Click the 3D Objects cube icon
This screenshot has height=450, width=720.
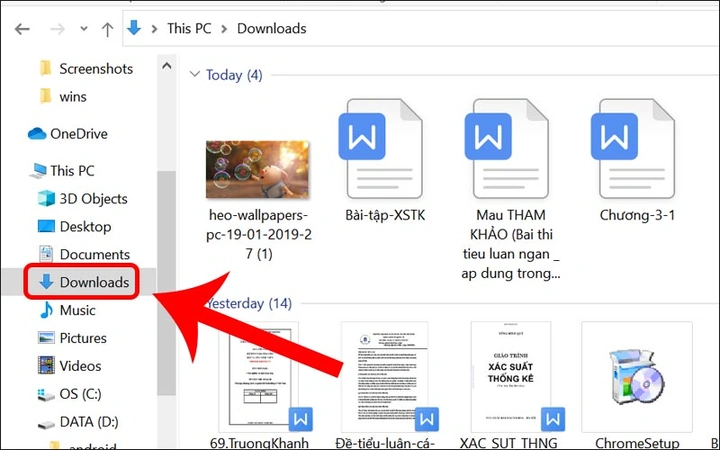46,198
